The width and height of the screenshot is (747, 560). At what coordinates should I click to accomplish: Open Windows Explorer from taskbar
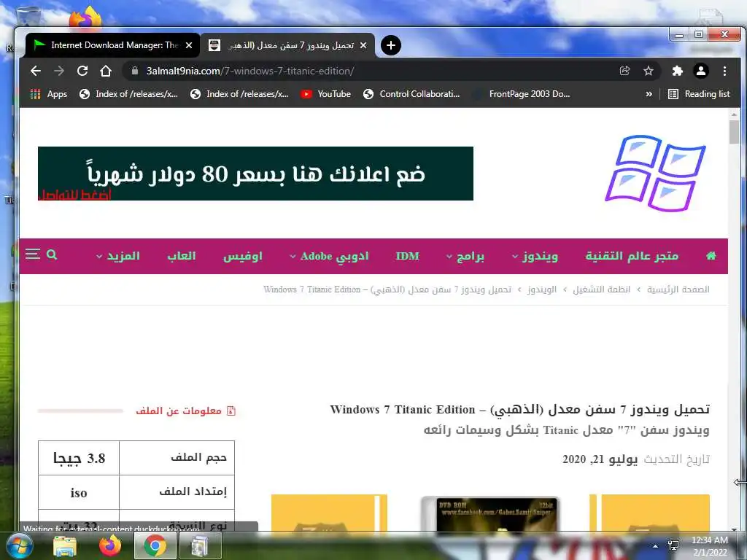pos(65,545)
